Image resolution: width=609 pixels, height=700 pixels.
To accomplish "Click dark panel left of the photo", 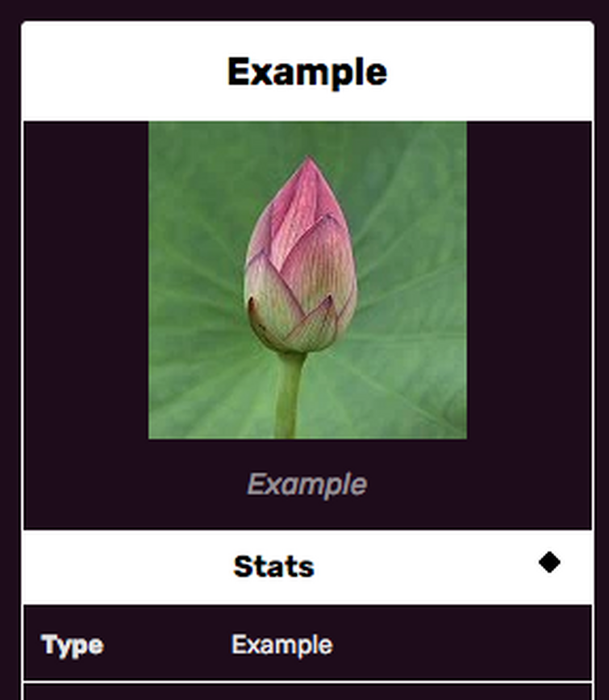I will (86, 280).
